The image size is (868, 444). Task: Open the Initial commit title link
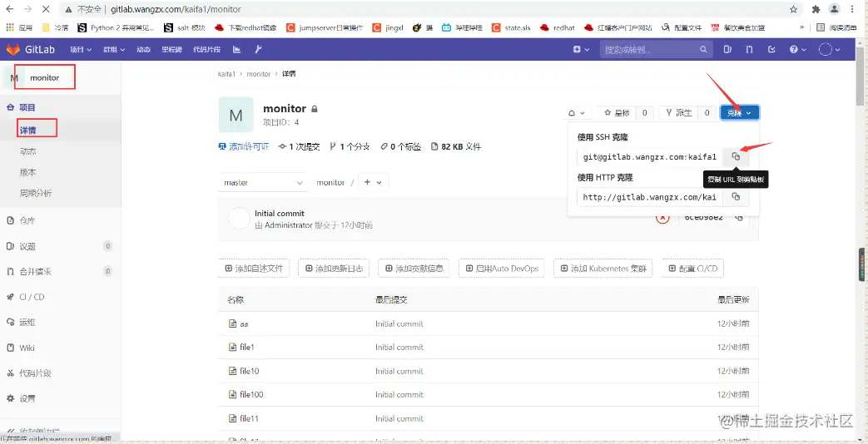pyautogui.click(x=280, y=214)
